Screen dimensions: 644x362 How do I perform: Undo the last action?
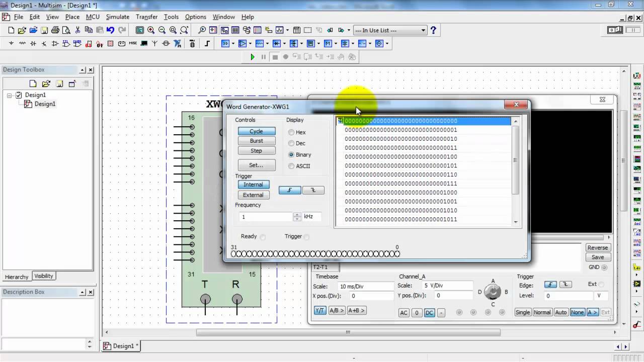pos(110,30)
